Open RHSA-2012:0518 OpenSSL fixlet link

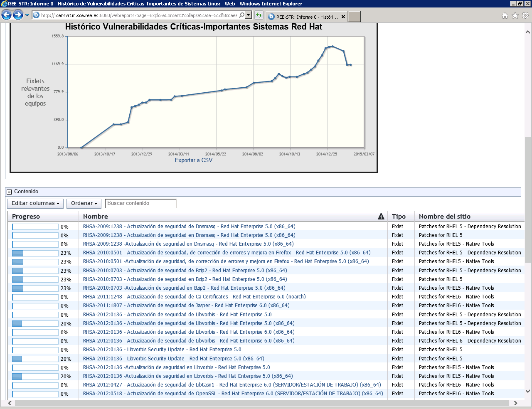click(x=233, y=394)
